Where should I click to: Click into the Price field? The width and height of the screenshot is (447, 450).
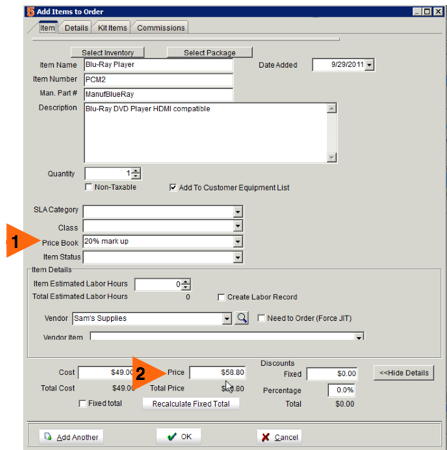click(x=217, y=372)
